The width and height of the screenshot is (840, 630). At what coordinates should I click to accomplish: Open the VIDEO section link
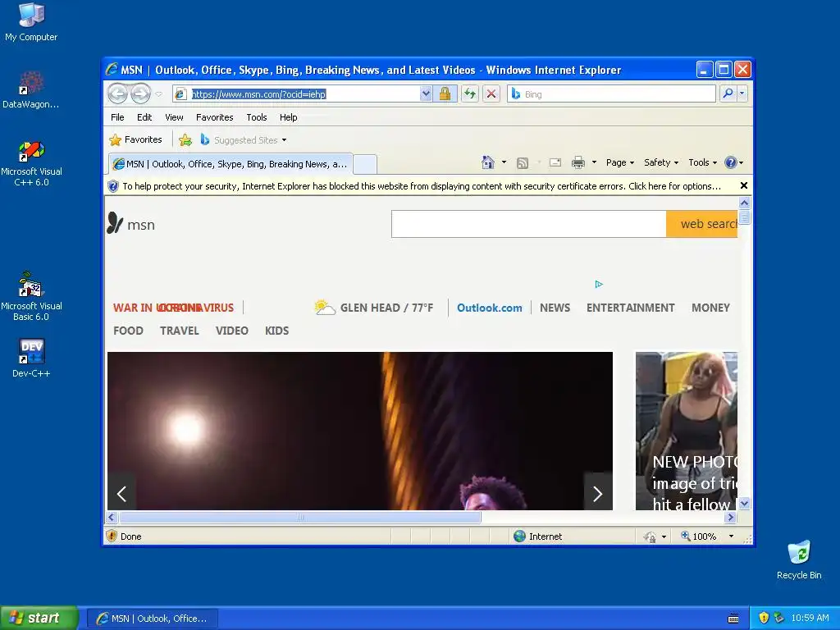coord(231,331)
